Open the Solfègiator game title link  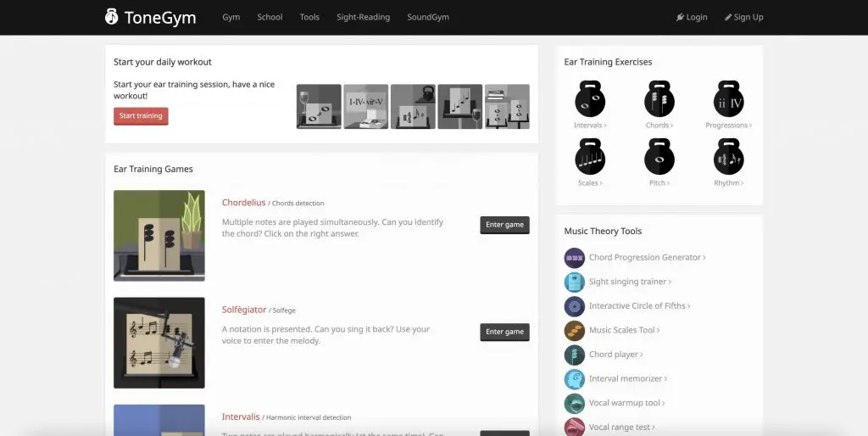tap(244, 310)
